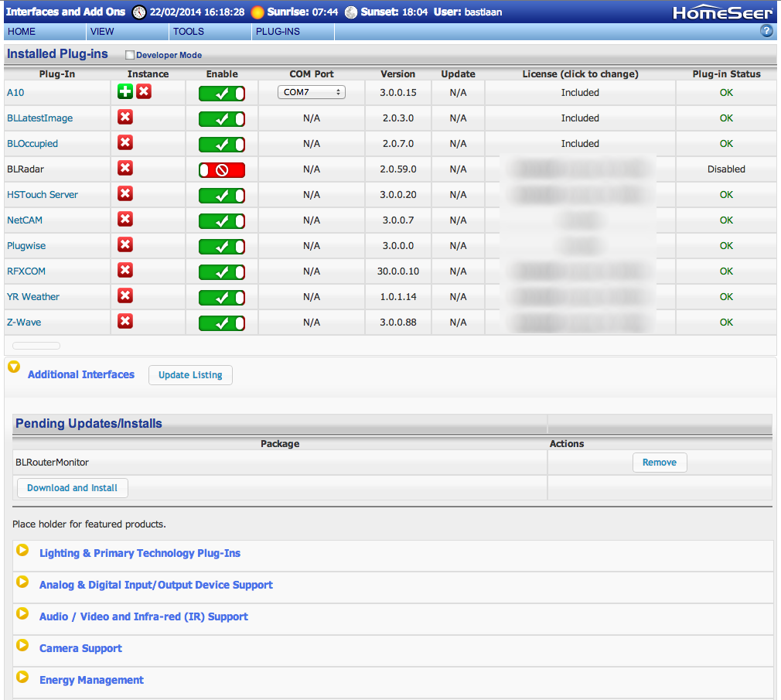Open the Z-Wave plug-in link
Screen dimensions: 781x700
(x=24, y=322)
